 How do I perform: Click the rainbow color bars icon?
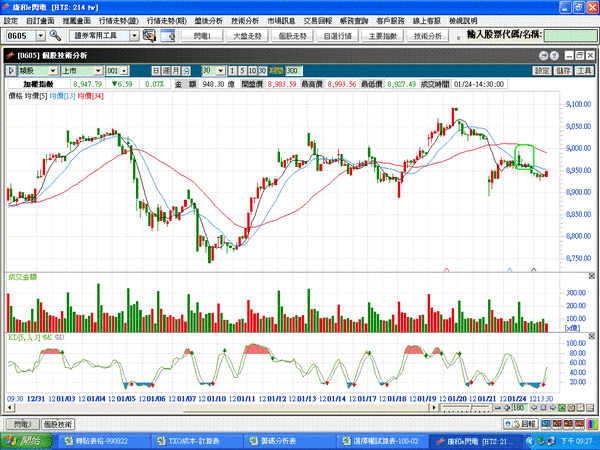coord(592,424)
